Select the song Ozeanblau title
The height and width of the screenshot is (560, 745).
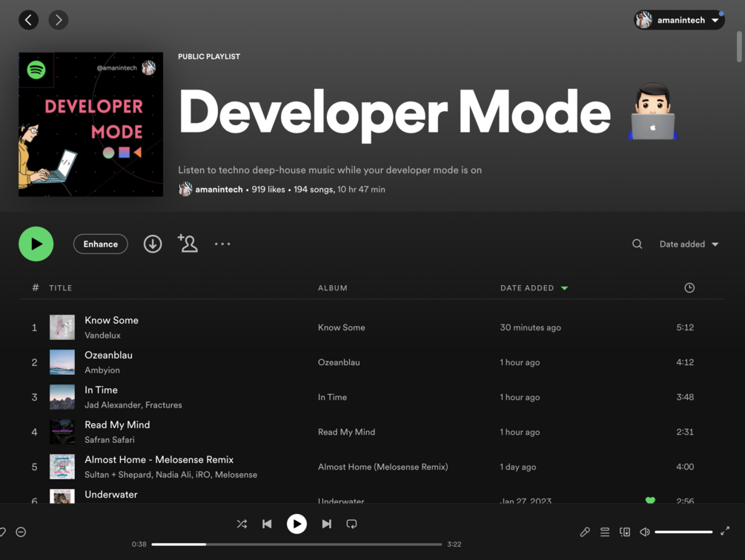[108, 355]
